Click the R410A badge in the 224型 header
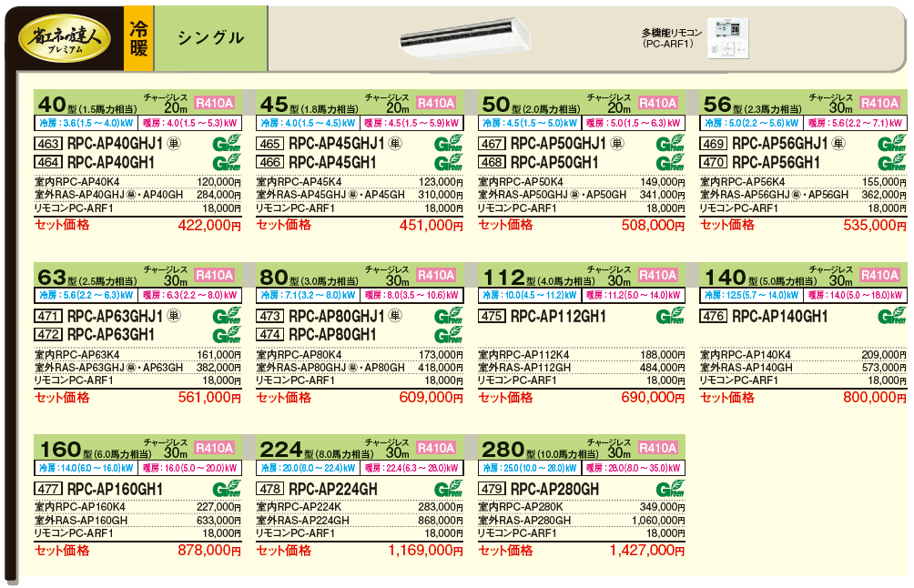Viewport: 914px width, 588px height. (x=437, y=448)
